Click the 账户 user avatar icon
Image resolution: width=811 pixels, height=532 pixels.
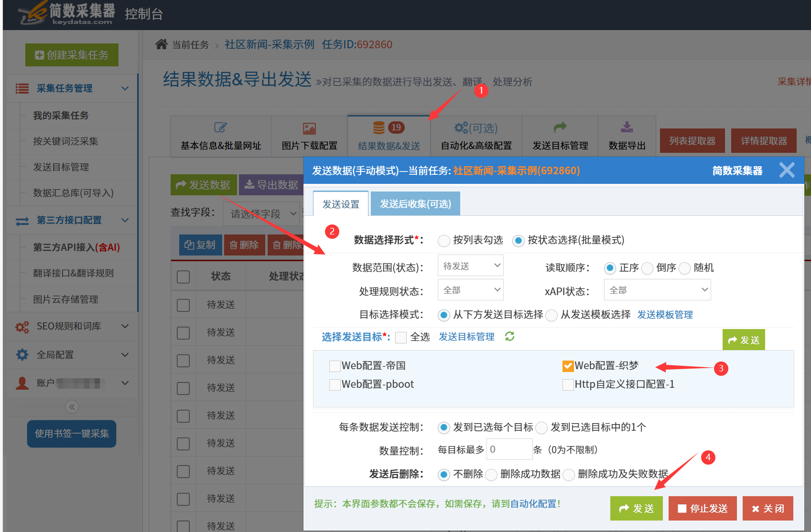coord(22,383)
